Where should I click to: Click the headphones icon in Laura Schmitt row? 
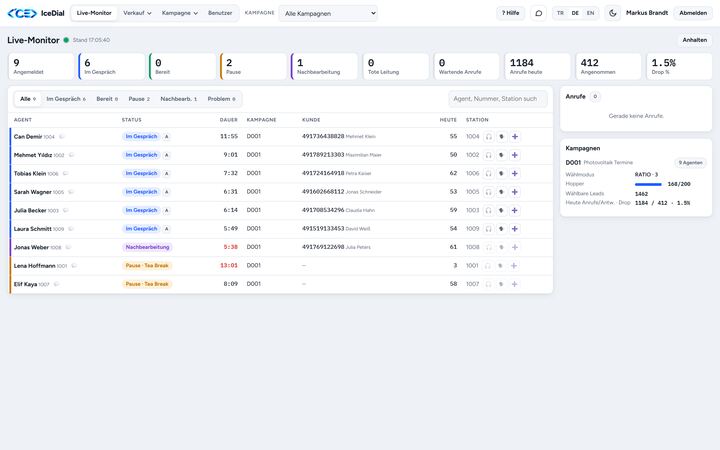489,229
